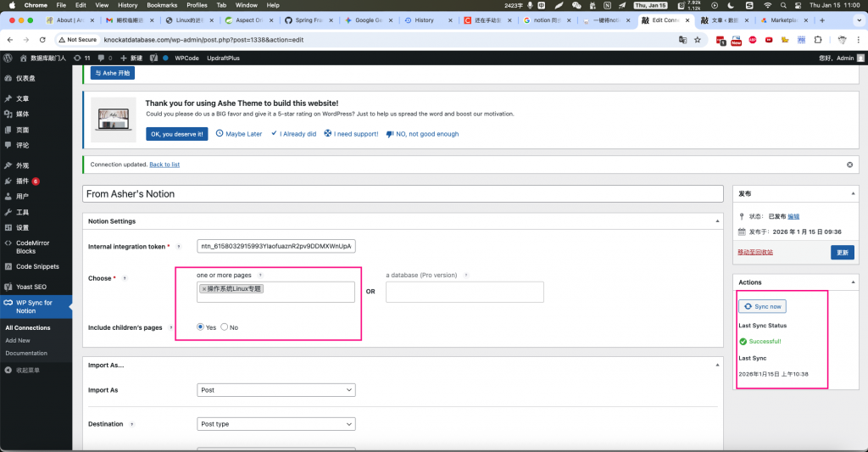Collapse the 发布 publish panel
Image resolution: width=868 pixels, height=452 pixels.
(852, 194)
